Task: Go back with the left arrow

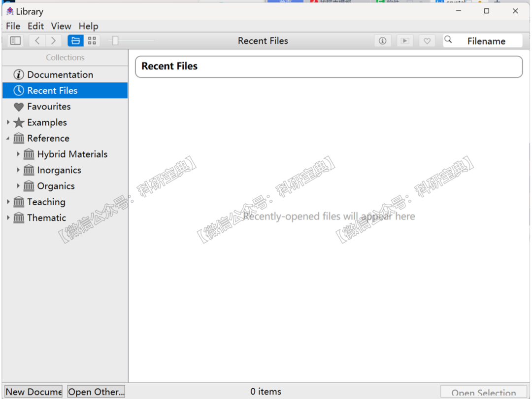Action: [37, 41]
